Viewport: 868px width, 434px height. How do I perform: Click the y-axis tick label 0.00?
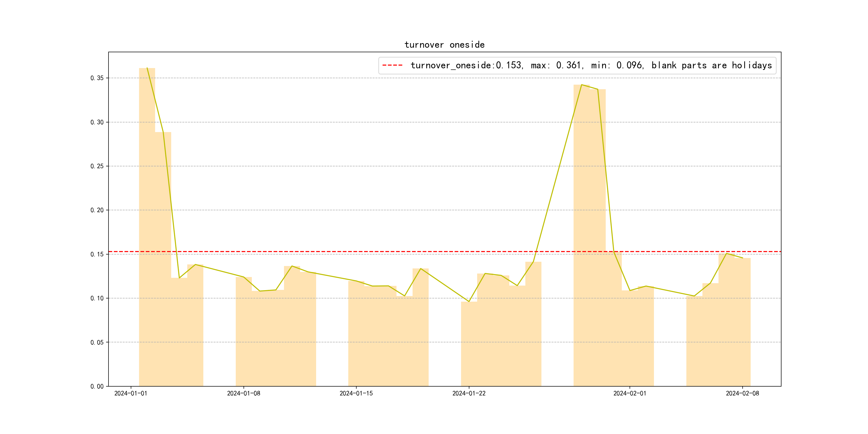97,387
